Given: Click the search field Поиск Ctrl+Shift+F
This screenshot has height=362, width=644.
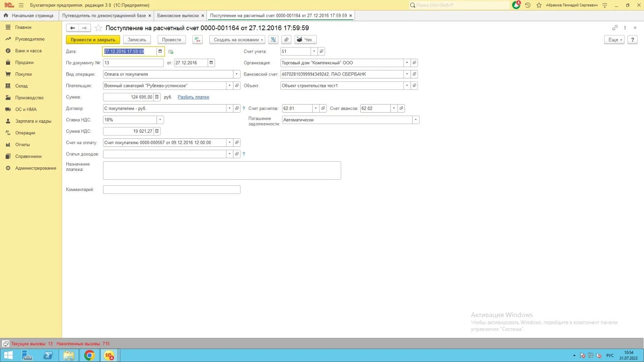Looking at the screenshot, I should tap(459, 5).
